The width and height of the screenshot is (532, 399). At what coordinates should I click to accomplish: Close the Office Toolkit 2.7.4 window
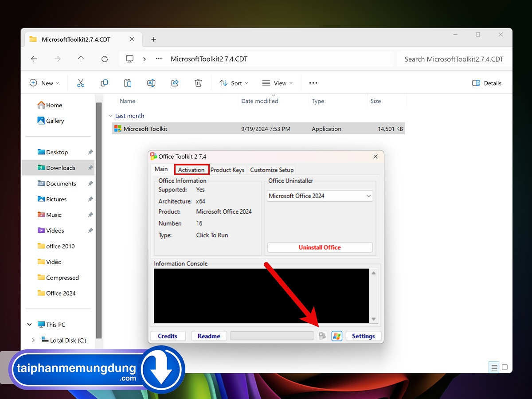pos(376,156)
